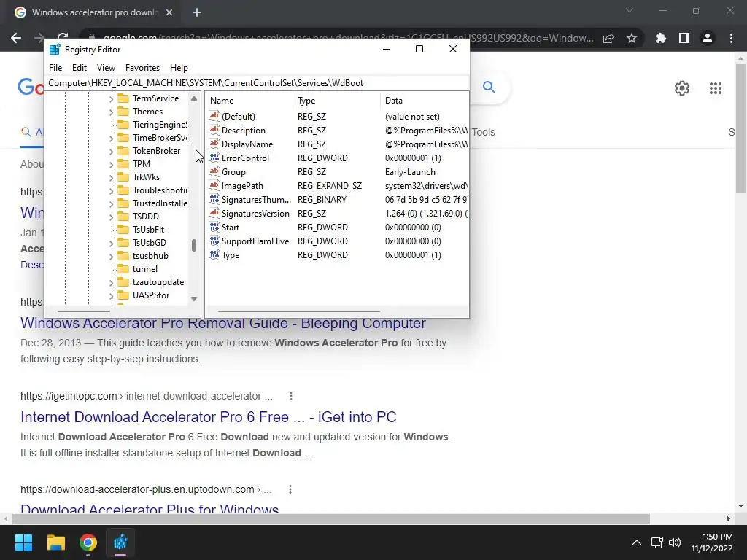Open the Help menu in Registry Editor
This screenshot has width=747, height=560.
point(179,68)
